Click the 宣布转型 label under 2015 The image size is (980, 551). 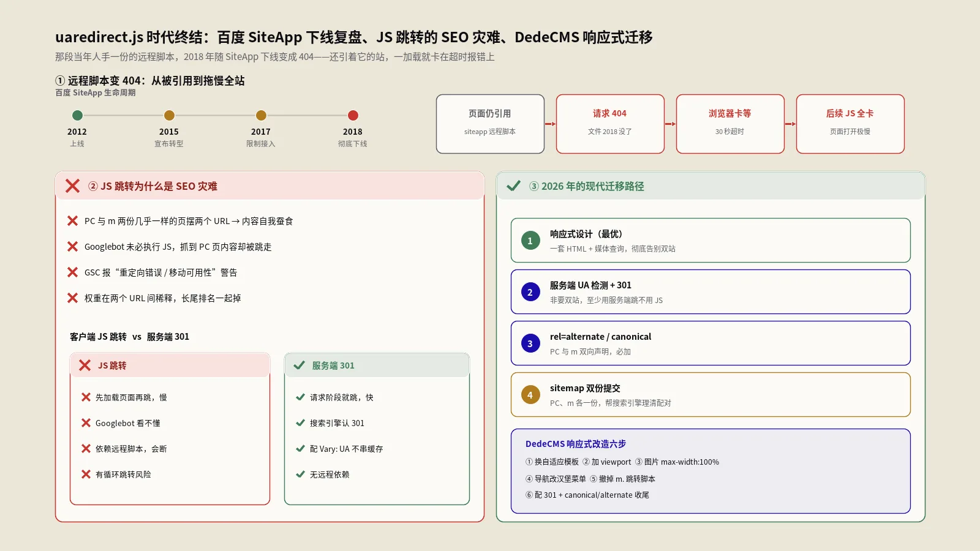click(x=169, y=144)
